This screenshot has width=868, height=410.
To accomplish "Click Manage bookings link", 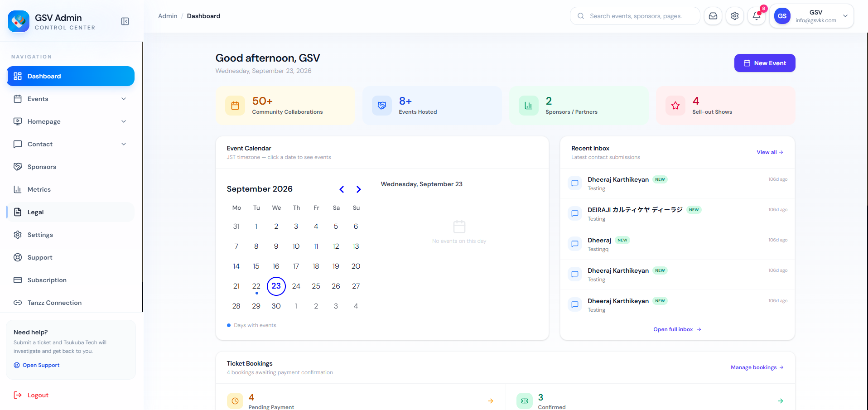I will click(x=757, y=367).
